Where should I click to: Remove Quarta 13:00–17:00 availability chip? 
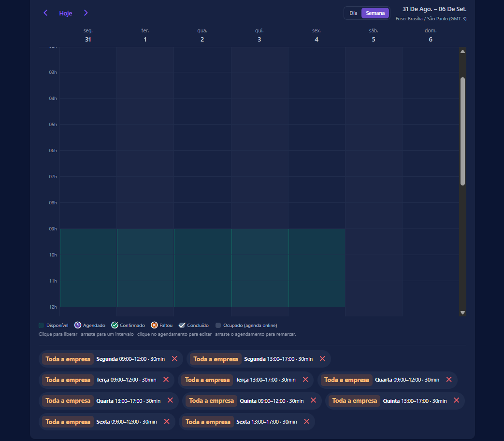[171, 400]
